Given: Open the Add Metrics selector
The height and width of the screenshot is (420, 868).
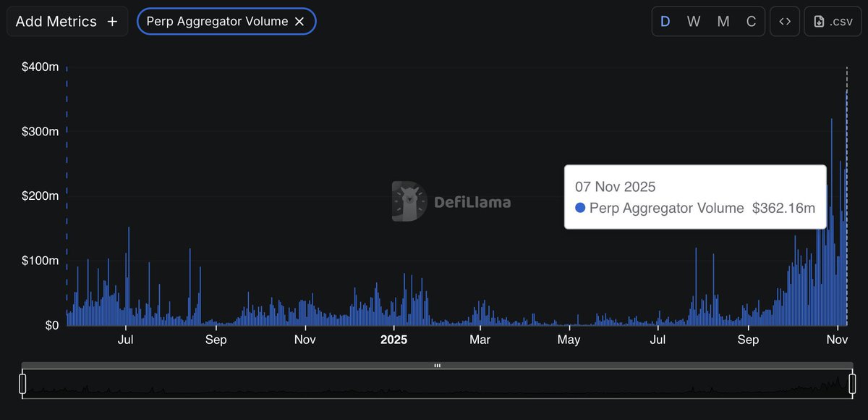Looking at the screenshot, I should click(x=67, y=22).
